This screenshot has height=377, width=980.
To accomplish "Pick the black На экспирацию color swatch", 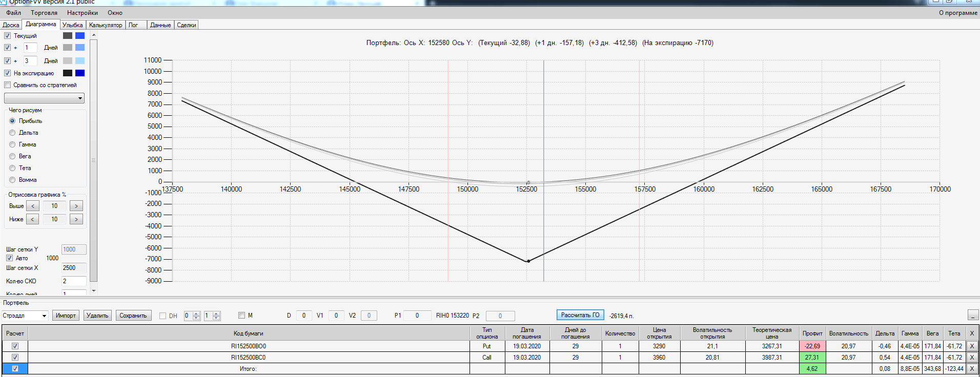I will click(68, 73).
